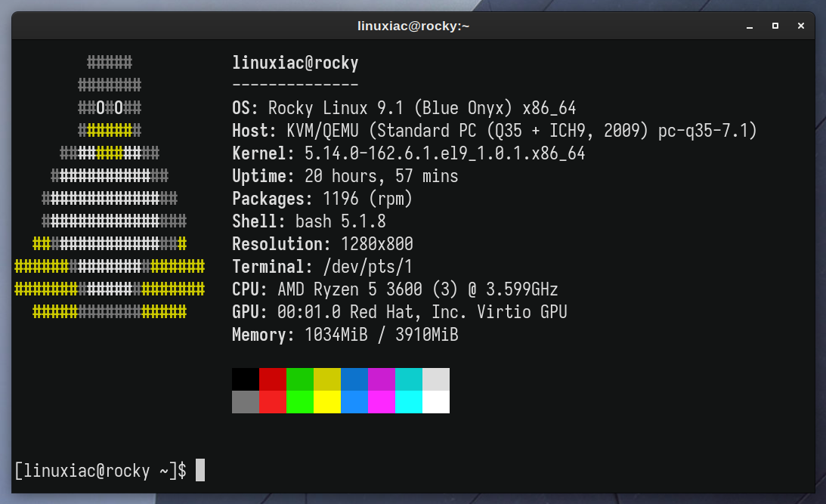Click the dark gray color swatch
This screenshot has height=504, width=826.
click(246, 402)
